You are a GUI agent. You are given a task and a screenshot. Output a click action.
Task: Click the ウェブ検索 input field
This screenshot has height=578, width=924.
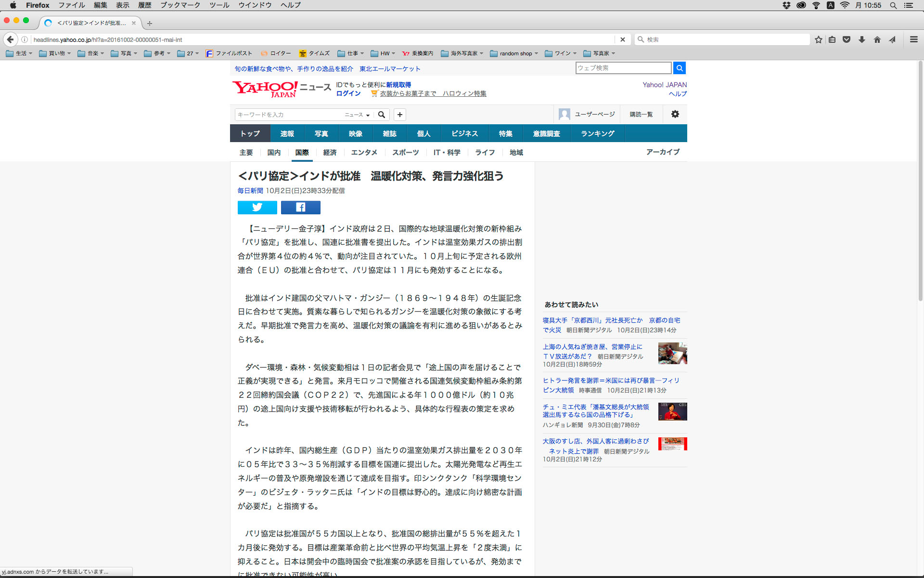pos(623,68)
